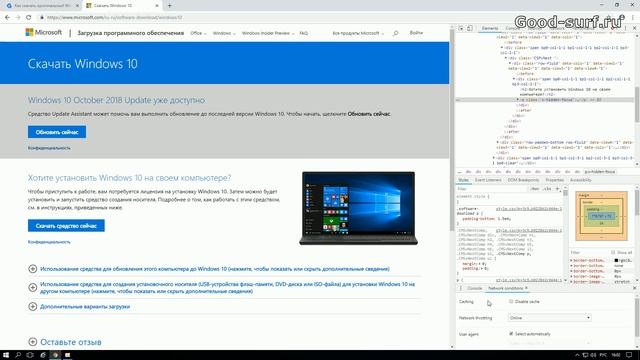This screenshot has height=360, width=640.
Task: Select the Network conditions drawer tab
Action: (x=505, y=288)
